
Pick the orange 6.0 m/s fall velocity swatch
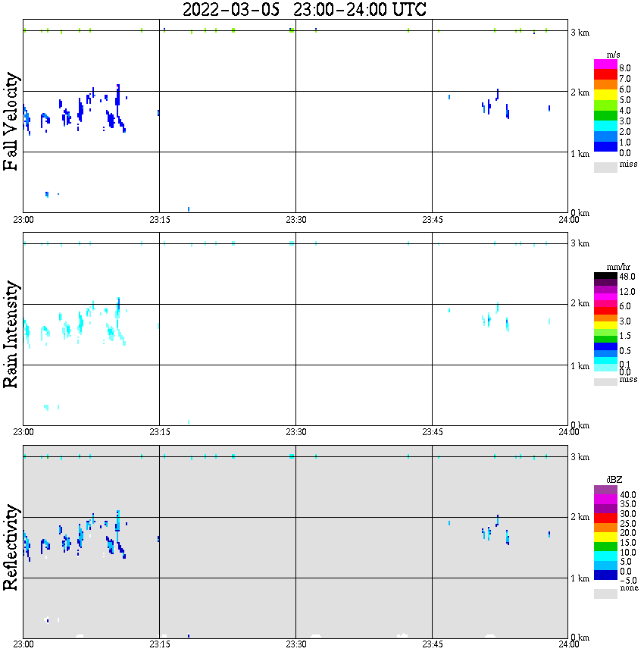[x=605, y=85]
